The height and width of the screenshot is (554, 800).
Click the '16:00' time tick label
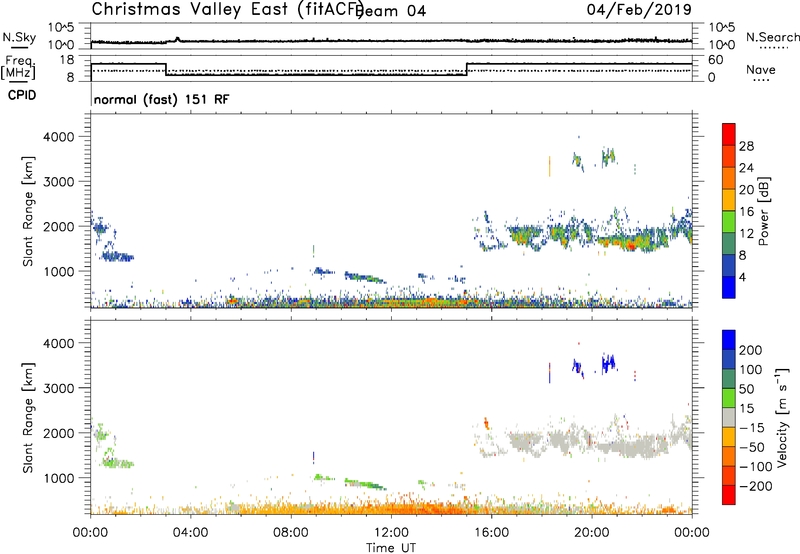tap(491, 533)
